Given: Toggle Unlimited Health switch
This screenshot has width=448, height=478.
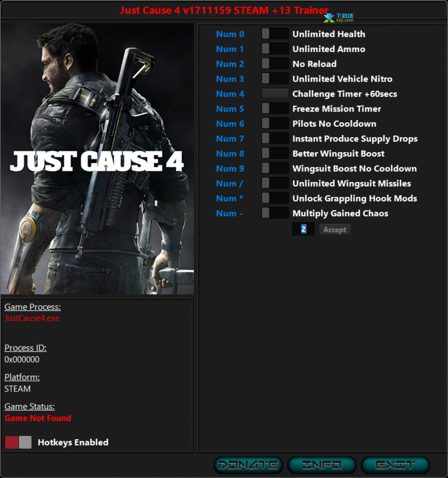Looking at the screenshot, I should (275, 34).
